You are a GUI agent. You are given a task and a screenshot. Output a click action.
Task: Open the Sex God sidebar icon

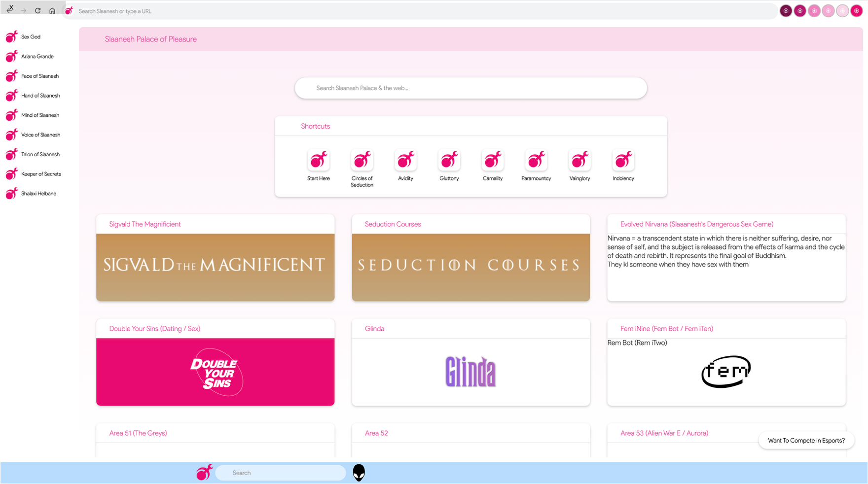tap(12, 36)
